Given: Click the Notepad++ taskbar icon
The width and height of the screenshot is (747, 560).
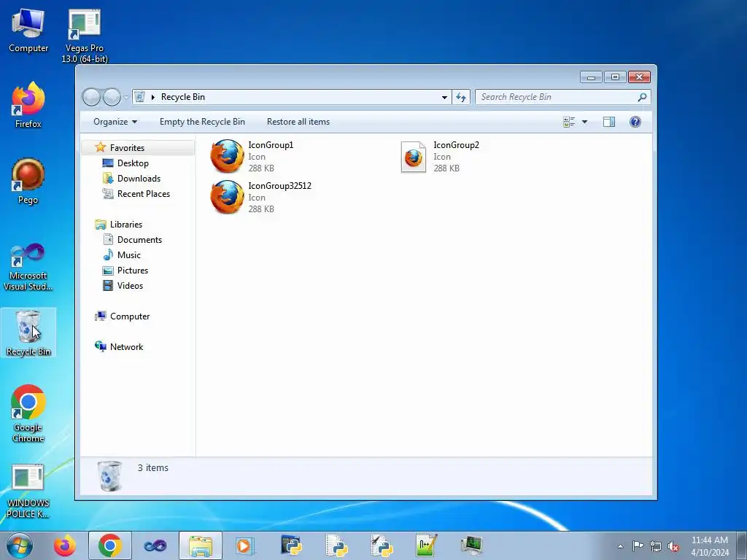Looking at the screenshot, I should pos(426,545).
